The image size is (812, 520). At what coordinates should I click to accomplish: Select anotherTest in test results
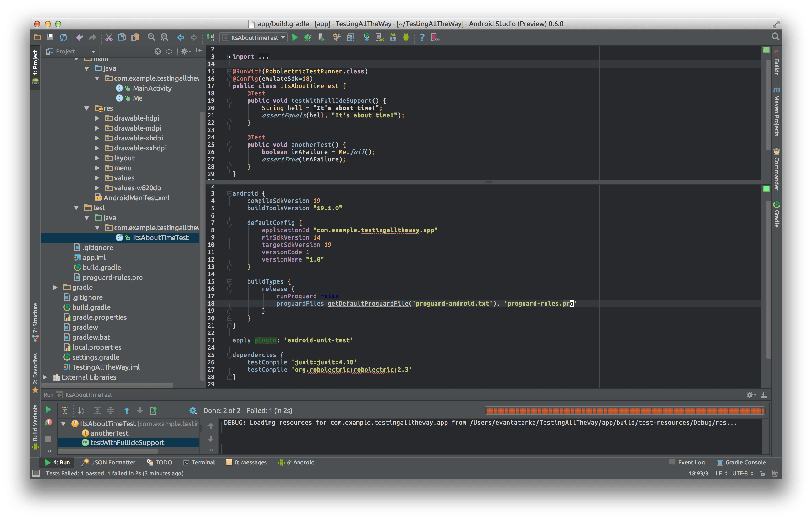[109, 433]
